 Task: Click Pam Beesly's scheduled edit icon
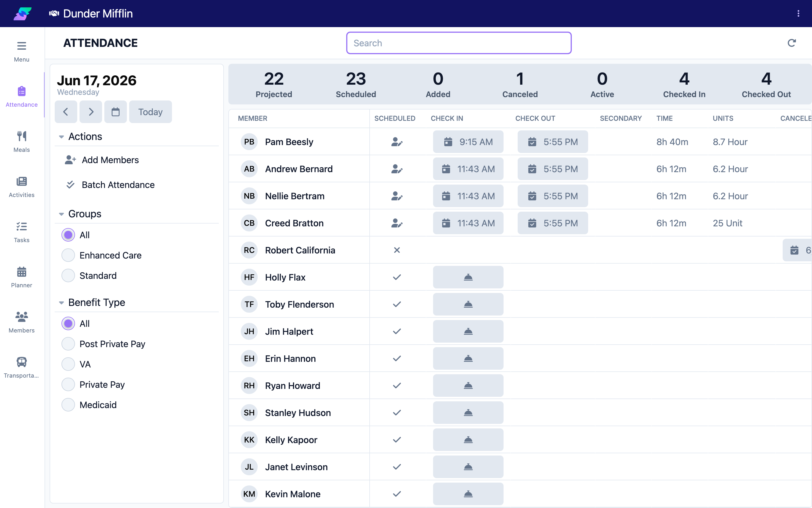point(397,142)
